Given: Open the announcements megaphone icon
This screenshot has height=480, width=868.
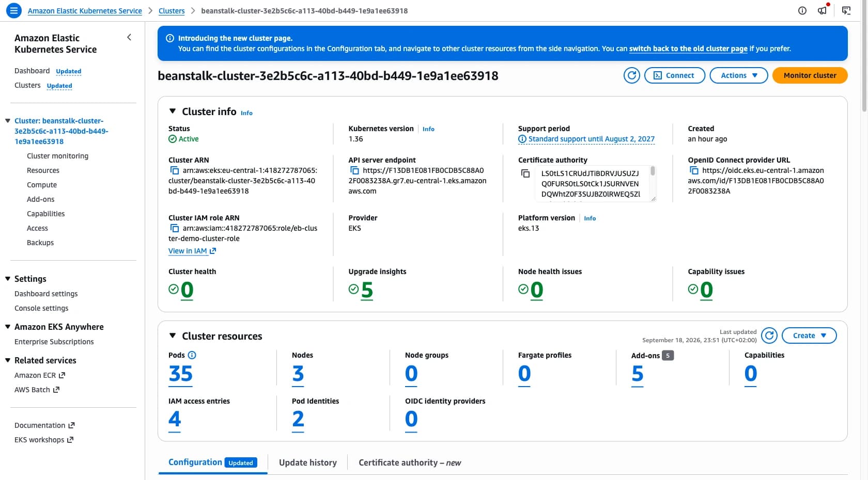Looking at the screenshot, I should [823, 10].
